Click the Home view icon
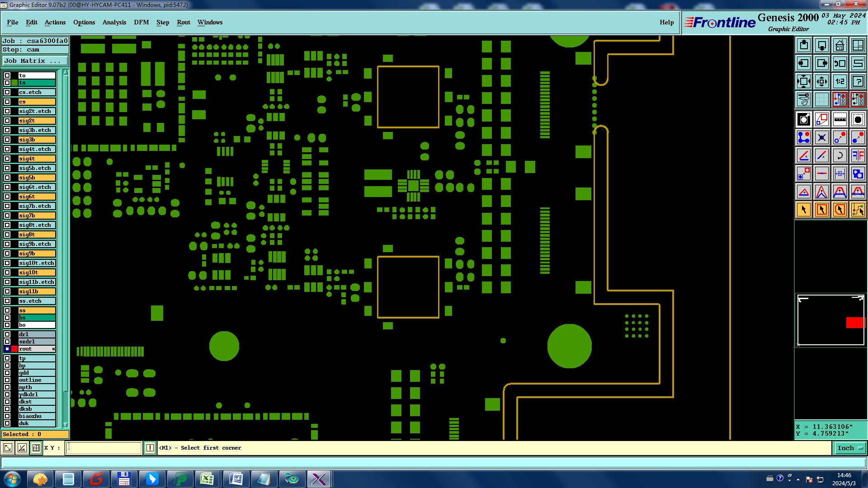This screenshot has height=488, width=868. click(x=840, y=45)
